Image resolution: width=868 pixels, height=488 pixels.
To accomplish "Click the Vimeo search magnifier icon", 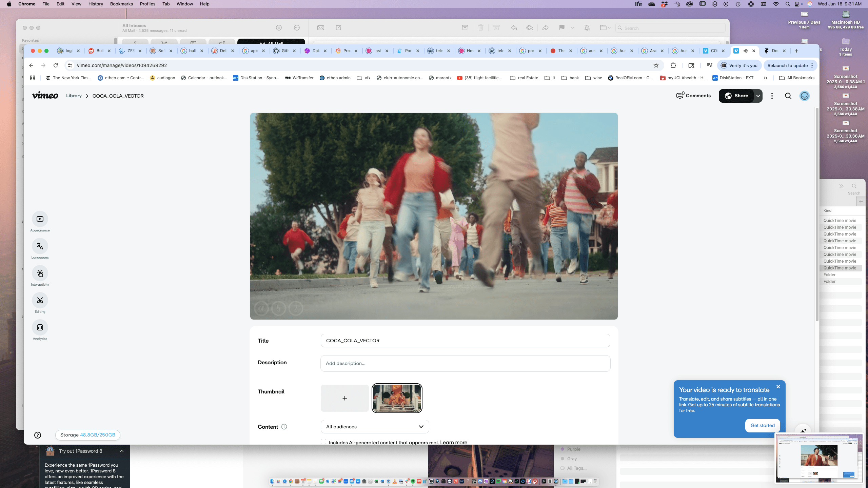I will 788,96.
